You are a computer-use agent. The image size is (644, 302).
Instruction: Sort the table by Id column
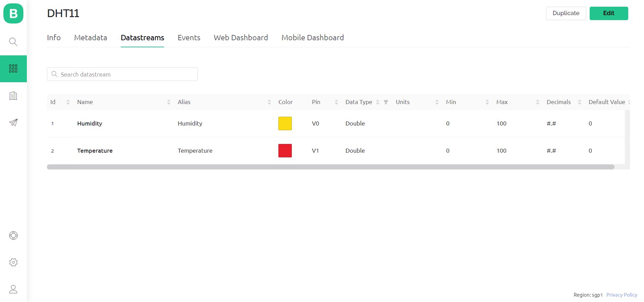[68, 102]
